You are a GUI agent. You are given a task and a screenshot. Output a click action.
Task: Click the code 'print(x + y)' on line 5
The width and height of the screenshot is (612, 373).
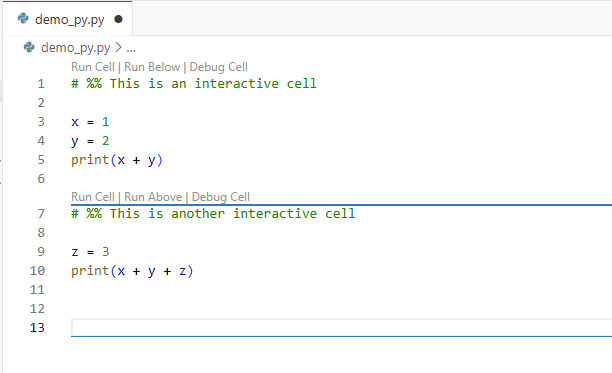[x=117, y=160]
